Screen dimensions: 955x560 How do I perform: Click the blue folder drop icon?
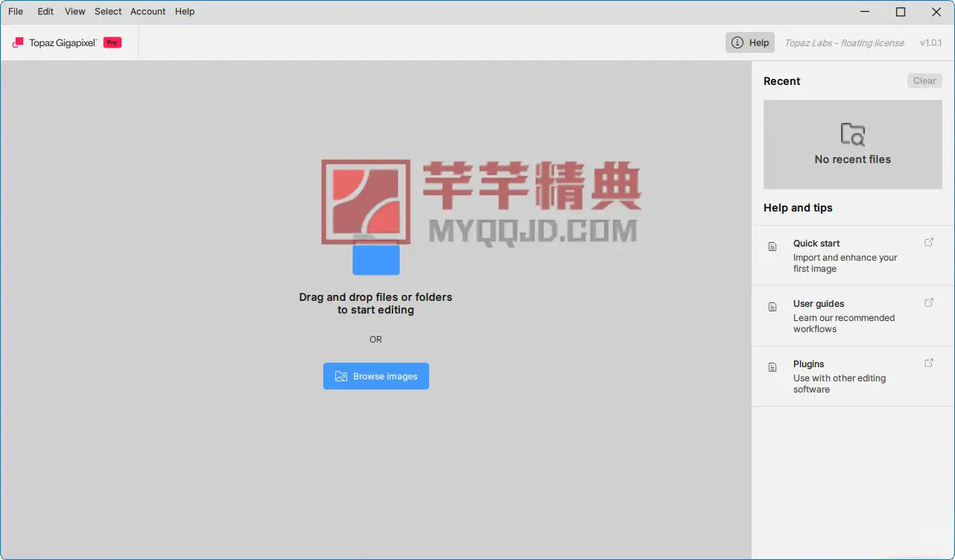376,257
